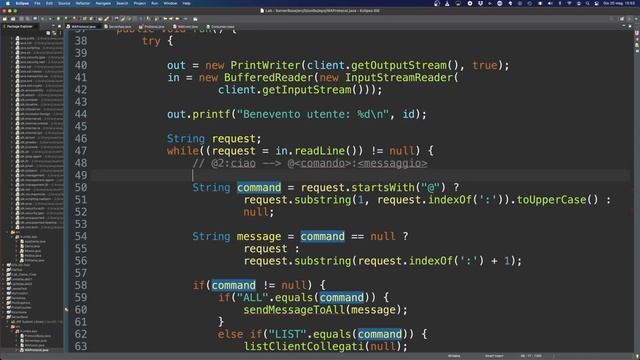Open macOS Control Center
640x360 pixels.
[596, 3]
